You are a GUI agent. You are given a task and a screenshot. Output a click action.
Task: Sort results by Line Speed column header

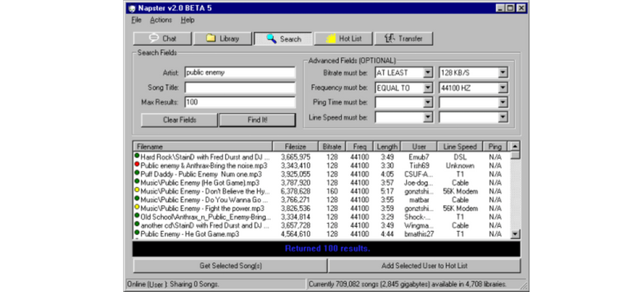click(460, 147)
